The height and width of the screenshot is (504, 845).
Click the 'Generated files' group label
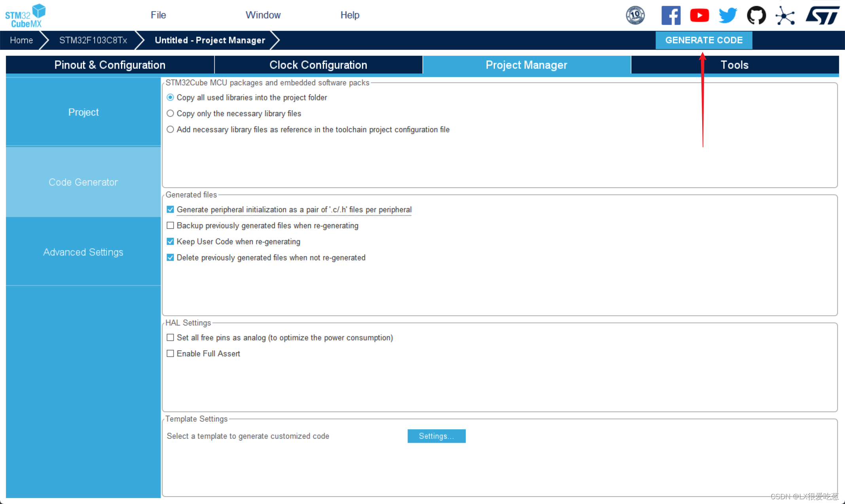(x=191, y=195)
